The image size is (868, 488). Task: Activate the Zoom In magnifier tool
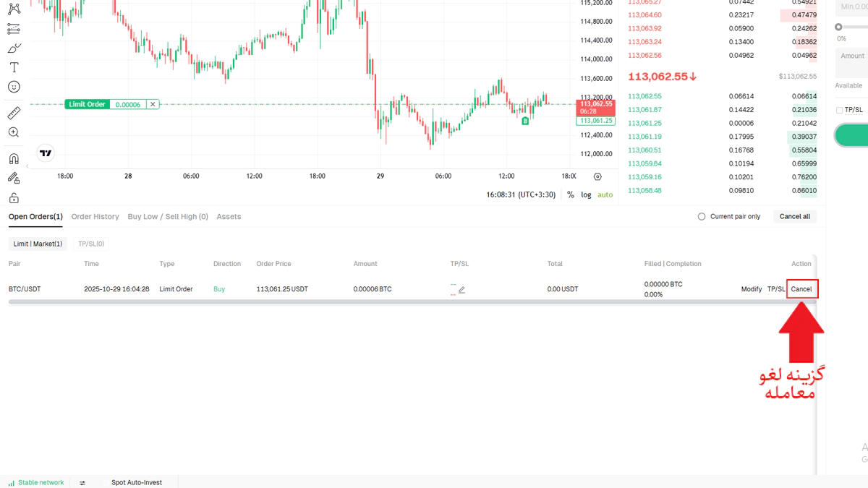[x=14, y=132]
